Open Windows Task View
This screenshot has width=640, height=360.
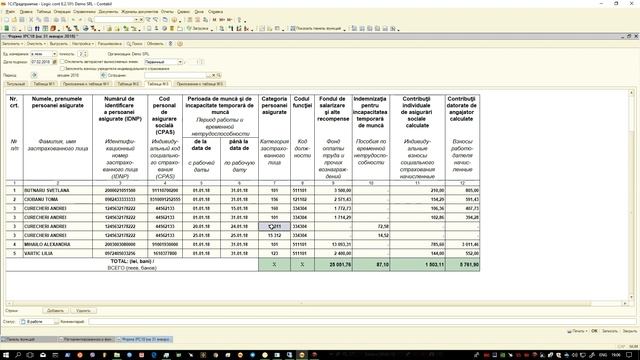[x=30, y=355]
